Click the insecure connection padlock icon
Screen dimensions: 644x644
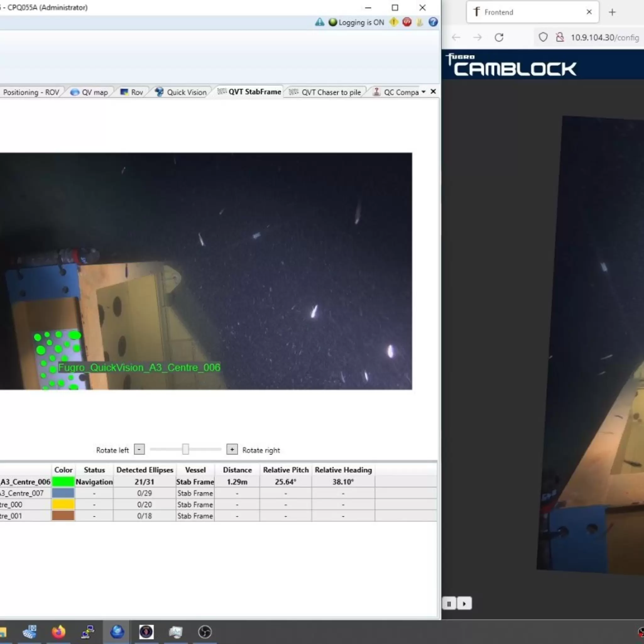pyautogui.click(x=560, y=37)
